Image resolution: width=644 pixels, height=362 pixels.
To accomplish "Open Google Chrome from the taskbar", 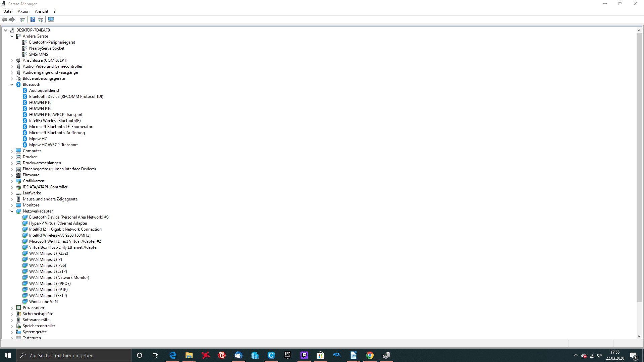I will pos(370,355).
